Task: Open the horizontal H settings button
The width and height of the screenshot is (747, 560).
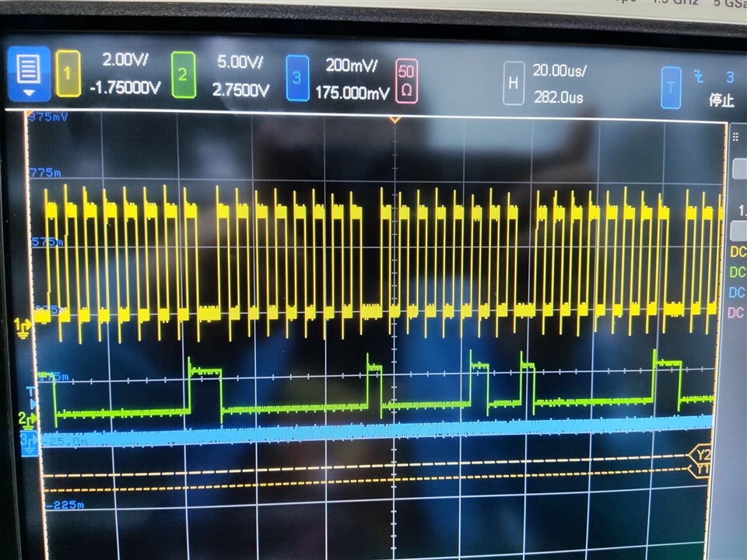Action: click(x=514, y=83)
